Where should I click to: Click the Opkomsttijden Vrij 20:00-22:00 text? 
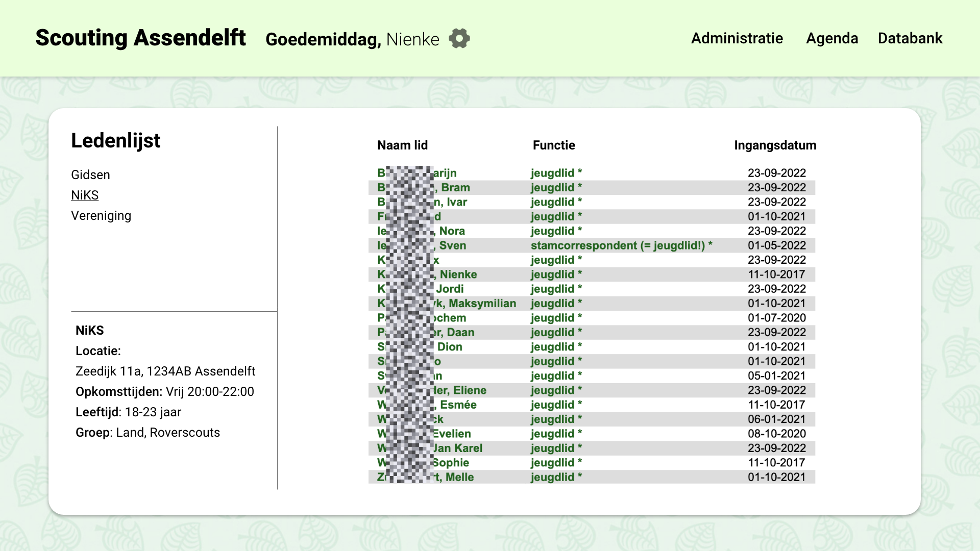point(165,391)
